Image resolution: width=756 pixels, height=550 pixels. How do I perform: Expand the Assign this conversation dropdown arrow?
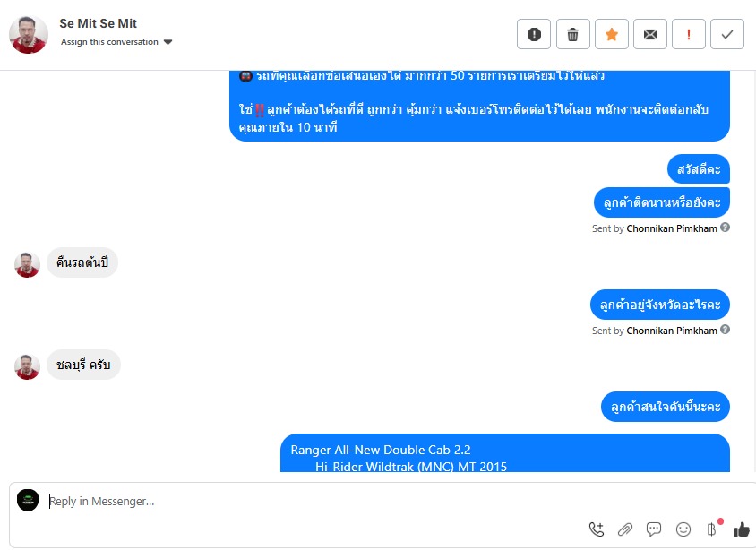click(168, 42)
